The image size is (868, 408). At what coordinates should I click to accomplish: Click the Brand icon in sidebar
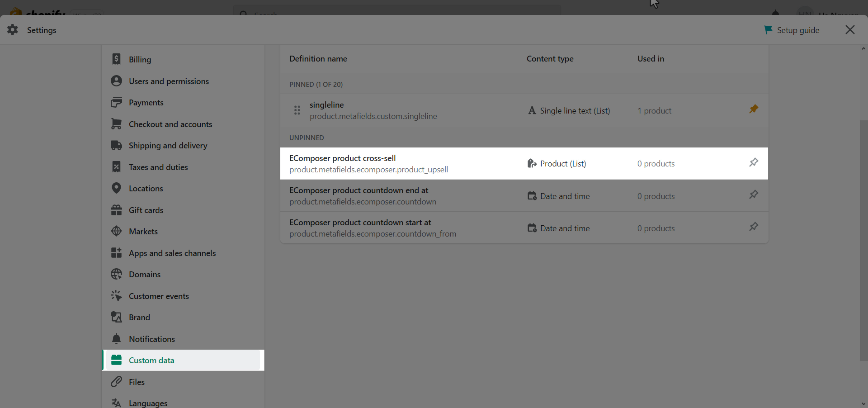[x=116, y=317]
